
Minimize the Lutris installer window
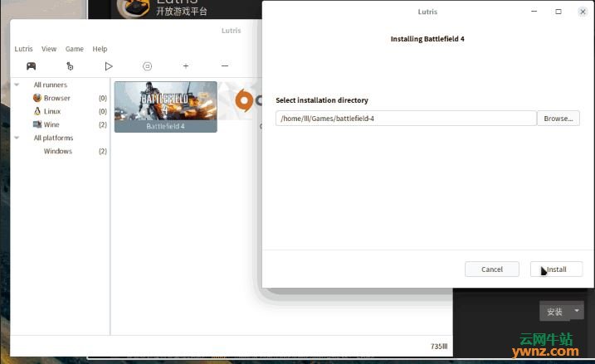pos(534,12)
